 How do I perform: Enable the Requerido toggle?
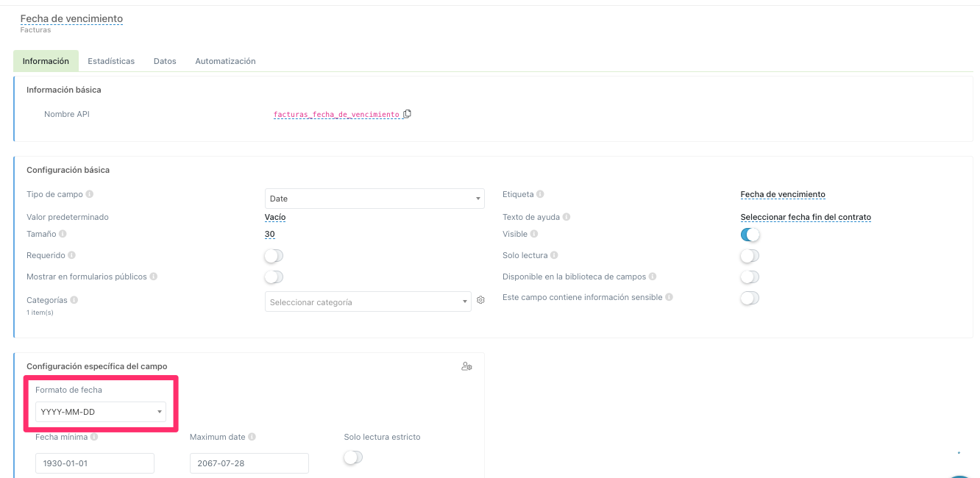(274, 256)
